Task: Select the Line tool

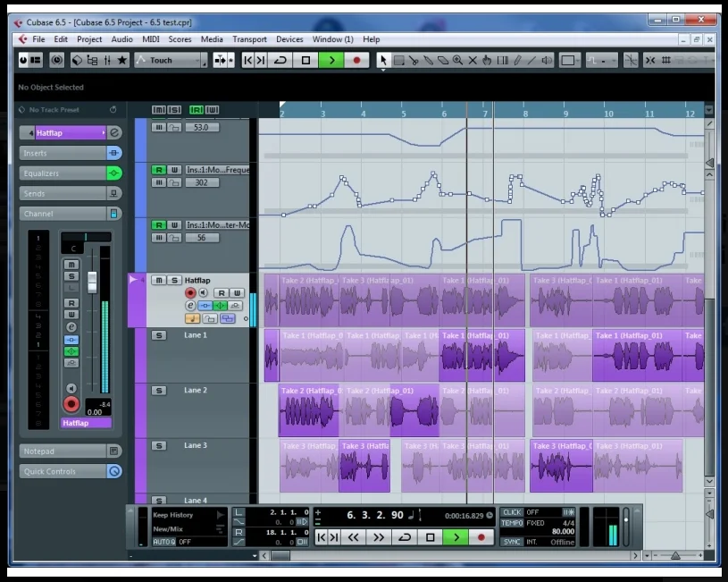Action: (x=532, y=61)
